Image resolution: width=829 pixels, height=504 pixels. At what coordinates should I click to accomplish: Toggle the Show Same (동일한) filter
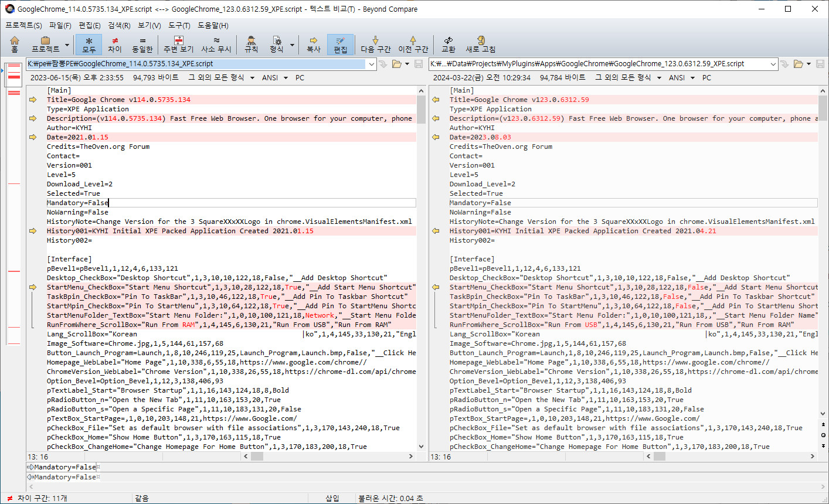[x=142, y=44]
